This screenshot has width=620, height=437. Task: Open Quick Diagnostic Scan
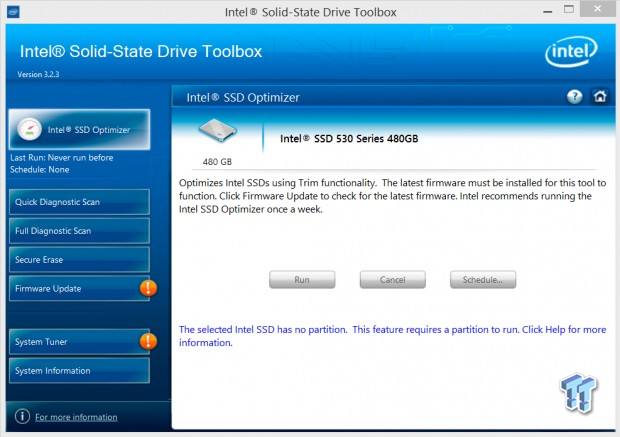pos(79,202)
